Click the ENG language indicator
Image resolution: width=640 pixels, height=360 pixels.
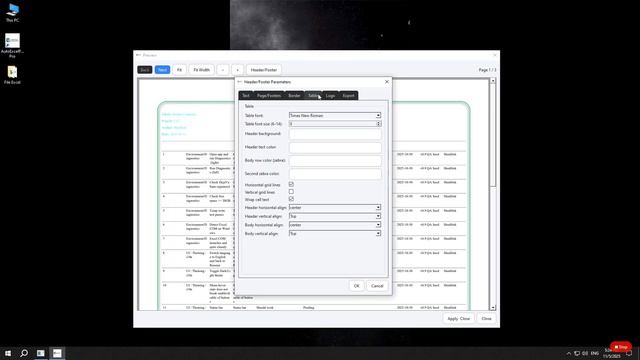pyautogui.click(x=595, y=353)
